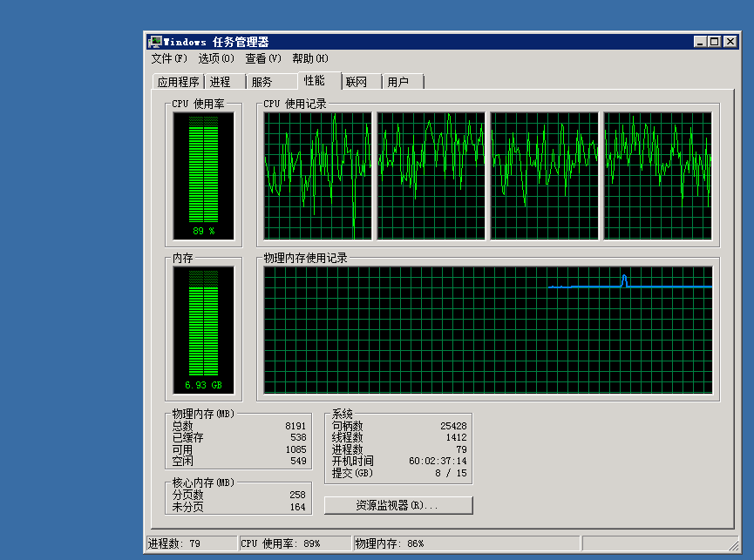Open the 文件(F) menu

point(169,58)
